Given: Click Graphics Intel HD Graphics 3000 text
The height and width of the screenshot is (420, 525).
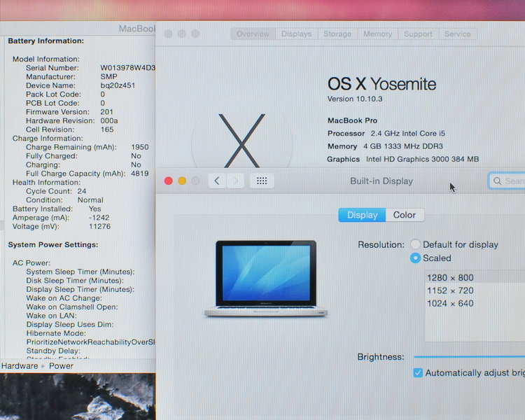Looking at the screenshot, I should pos(402,159).
